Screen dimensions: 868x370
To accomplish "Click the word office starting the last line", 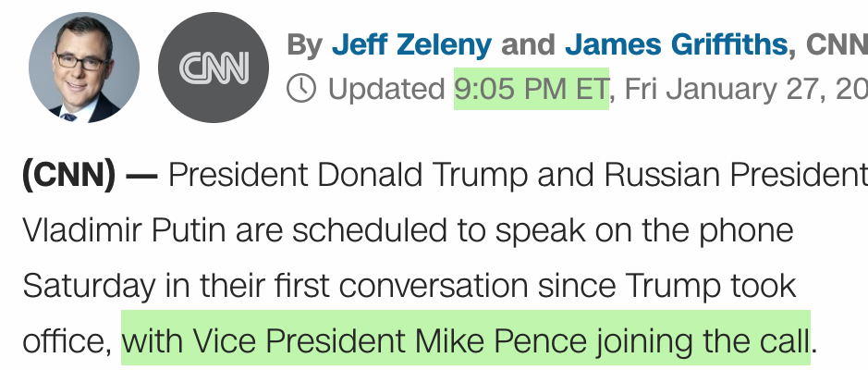I will pyautogui.click(x=66, y=341).
